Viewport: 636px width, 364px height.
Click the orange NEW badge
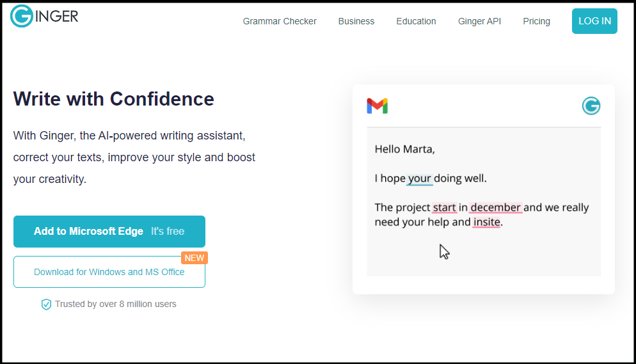[x=195, y=258]
